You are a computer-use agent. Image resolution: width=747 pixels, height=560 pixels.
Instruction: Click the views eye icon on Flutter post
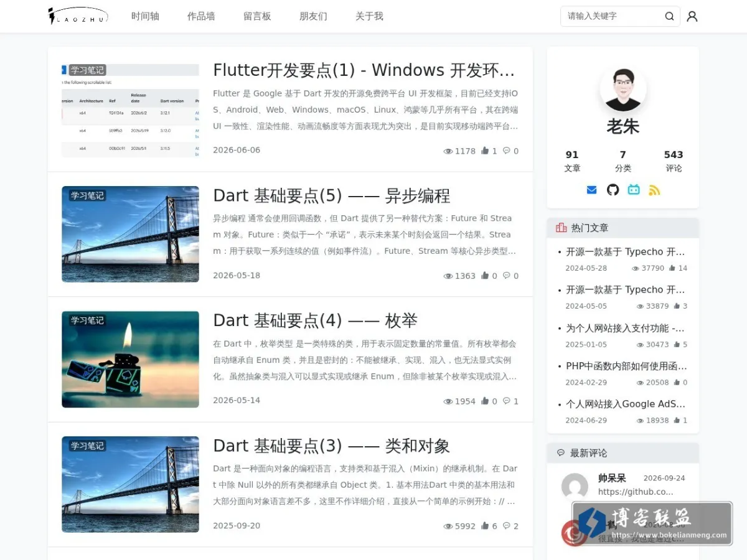(x=448, y=151)
